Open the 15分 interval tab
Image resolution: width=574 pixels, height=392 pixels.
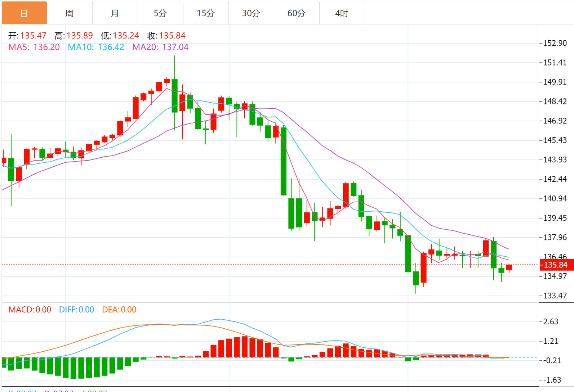click(x=206, y=13)
